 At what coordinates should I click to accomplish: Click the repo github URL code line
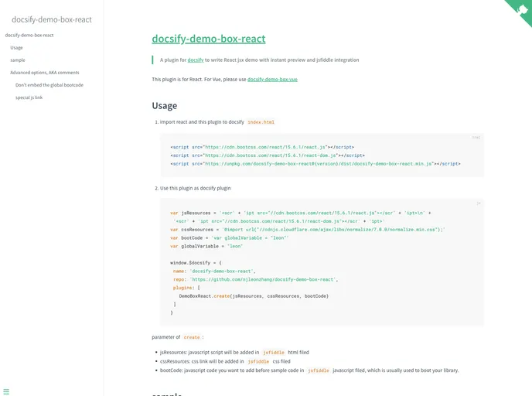click(255, 280)
